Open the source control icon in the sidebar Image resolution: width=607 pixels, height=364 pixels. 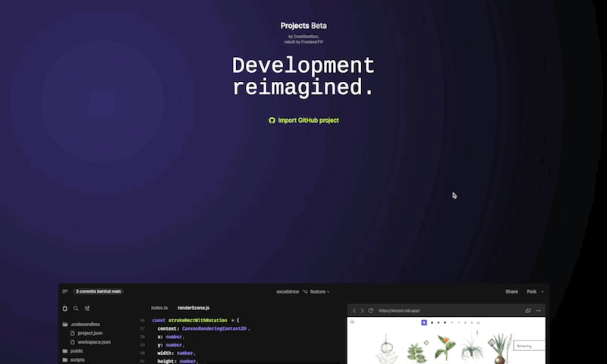point(87,309)
